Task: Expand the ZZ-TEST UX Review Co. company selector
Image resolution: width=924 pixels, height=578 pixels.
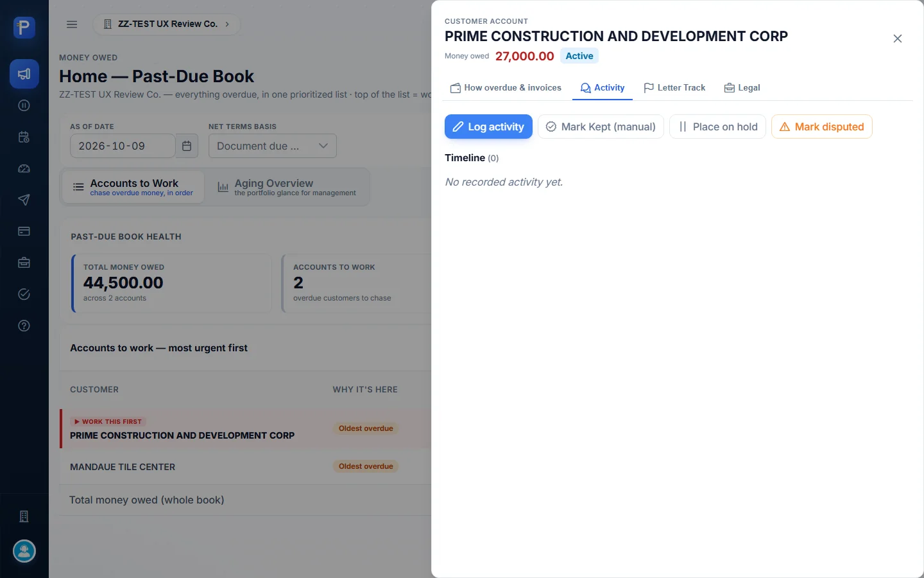Action: [x=167, y=24]
